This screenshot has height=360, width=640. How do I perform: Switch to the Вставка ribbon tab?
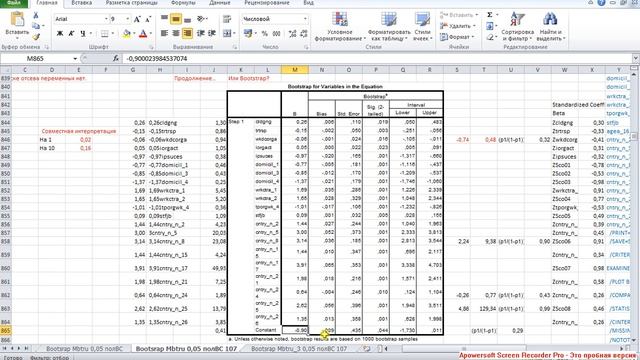click(81, 3)
